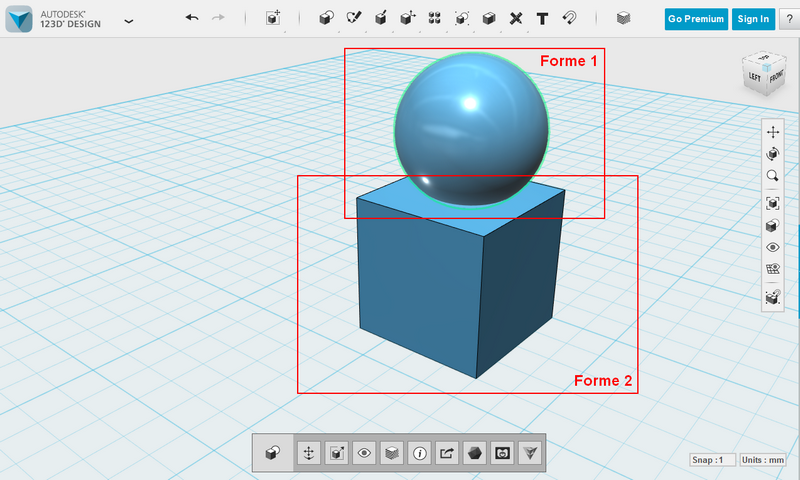Select Move tool in bottom context bar
The image size is (800, 480).
click(309, 453)
